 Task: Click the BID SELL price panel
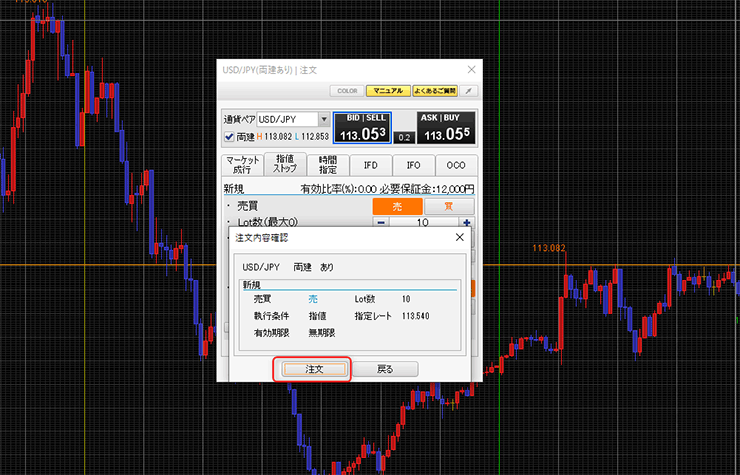pyautogui.click(x=361, y=128)
